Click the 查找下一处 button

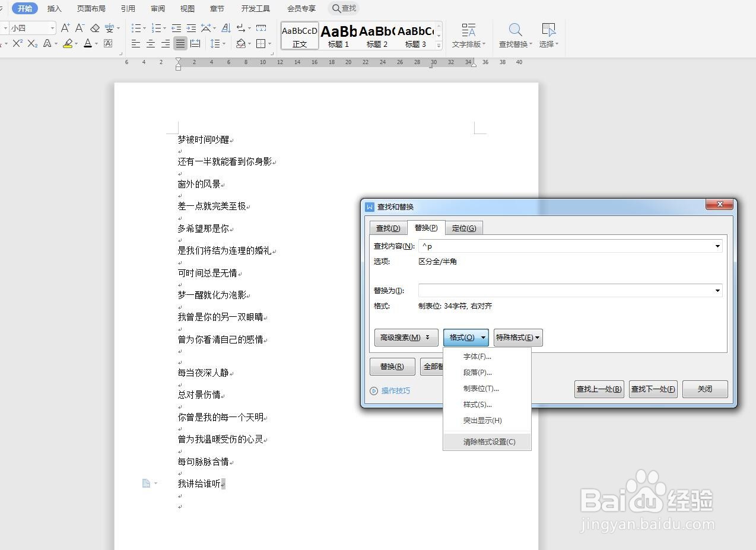point(653,389)
